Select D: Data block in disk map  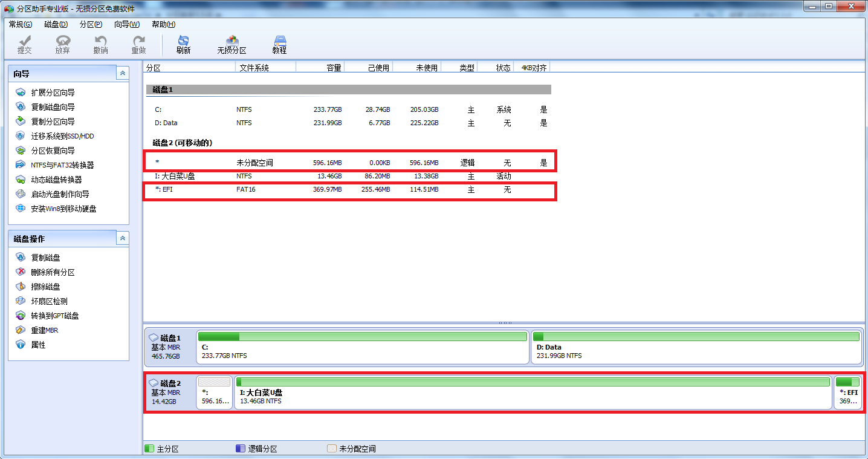[x=696, y=347]
